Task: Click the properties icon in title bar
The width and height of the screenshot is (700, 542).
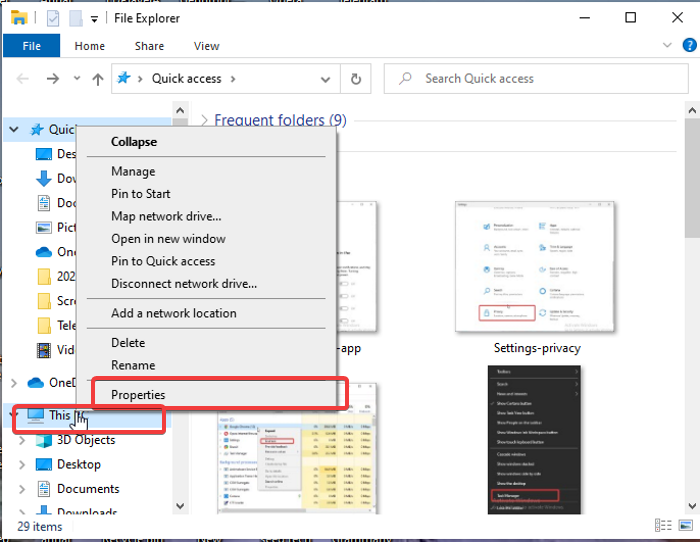Action: coord(52,18)
